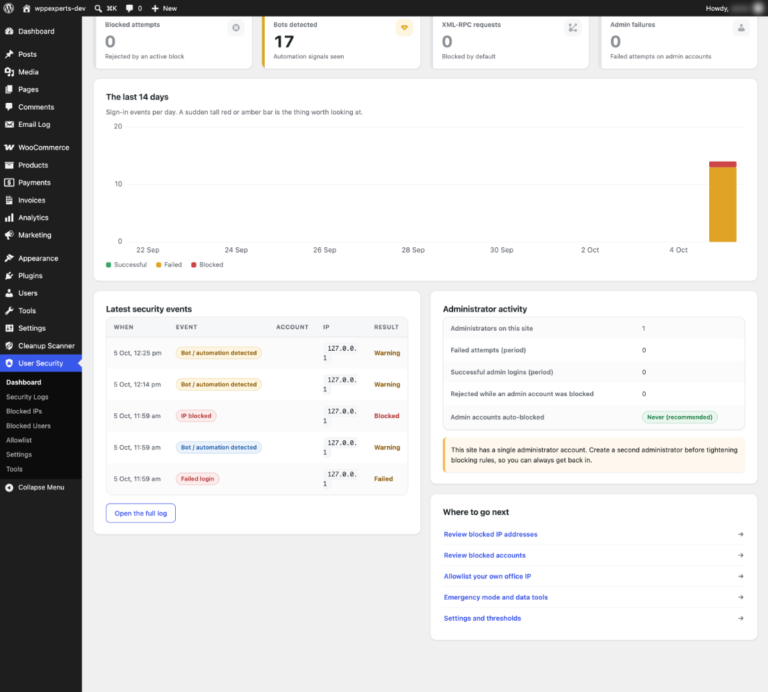This screenshot has width=768, height=692.
Task: Open Allowlist submenu item
Action: tap(19, 440)
